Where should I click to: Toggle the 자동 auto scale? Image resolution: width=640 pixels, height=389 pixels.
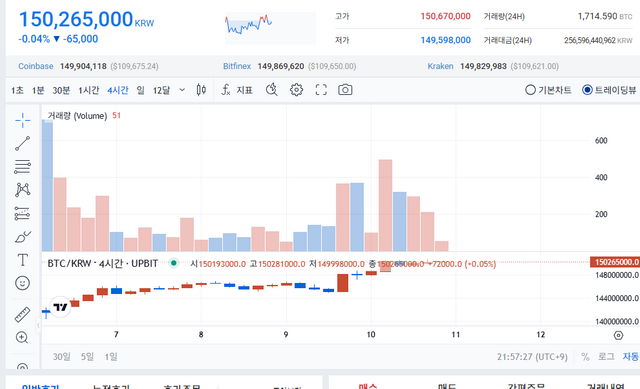(631, 357)
